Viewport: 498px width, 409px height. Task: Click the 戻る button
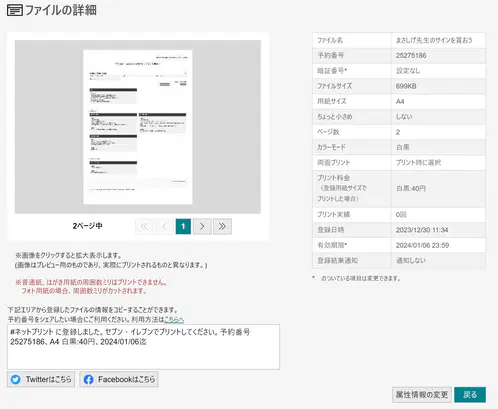470,395
